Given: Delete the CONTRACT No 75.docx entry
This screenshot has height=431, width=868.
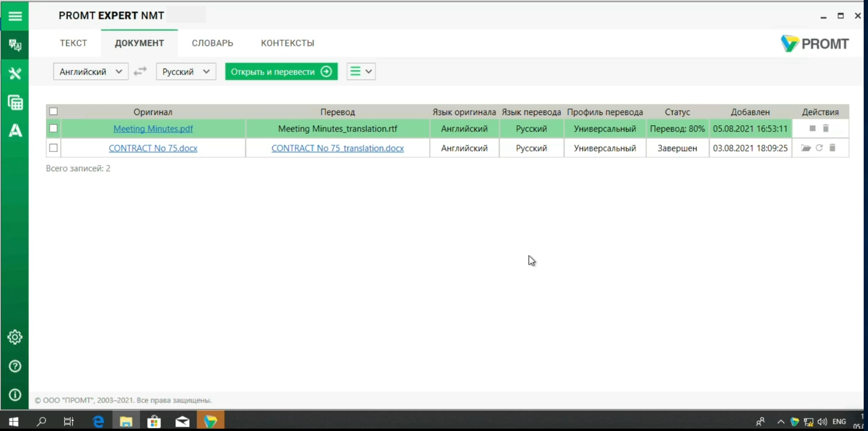Looking at the screenshot, I should coord(832,148).
